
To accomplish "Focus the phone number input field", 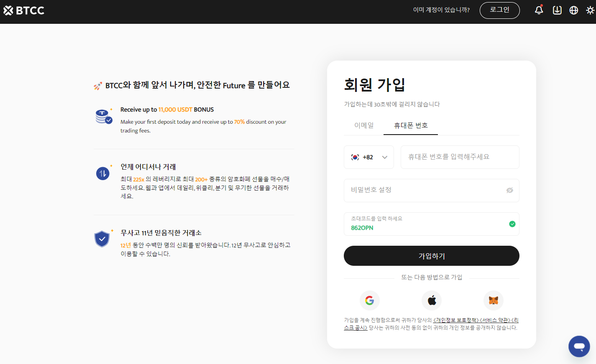I will (x=460, y=157).
